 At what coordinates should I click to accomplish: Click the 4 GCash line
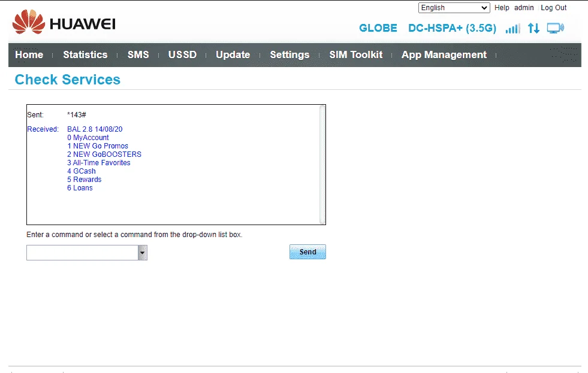coord(82,171)
